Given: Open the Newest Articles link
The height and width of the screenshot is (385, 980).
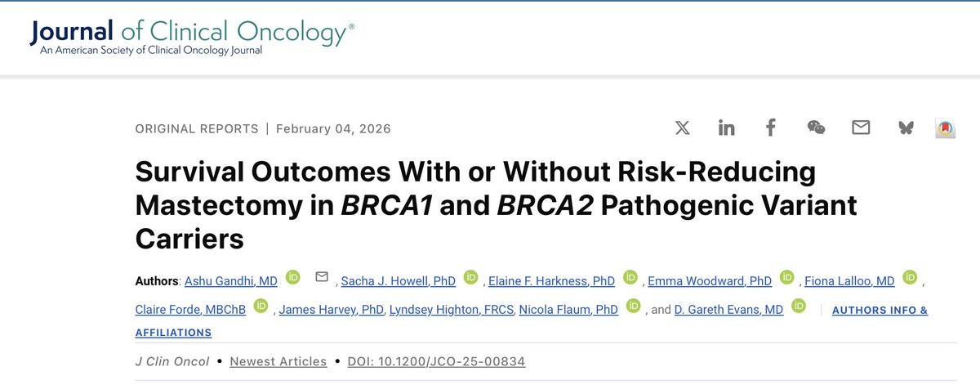Looking at the screenshot, I should click(x=278, y=361).
